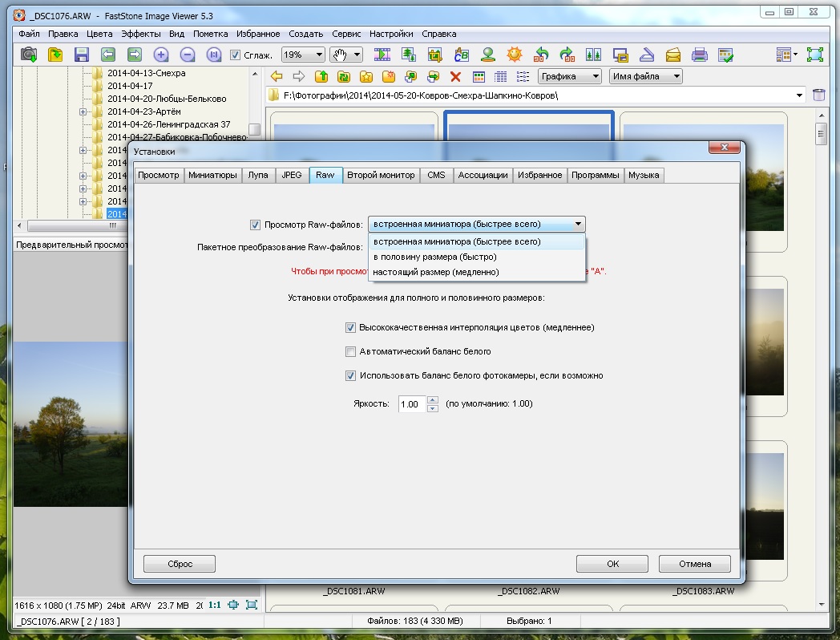Enable 'Автоматический баланс белого' checkbox

coord(350,351)
